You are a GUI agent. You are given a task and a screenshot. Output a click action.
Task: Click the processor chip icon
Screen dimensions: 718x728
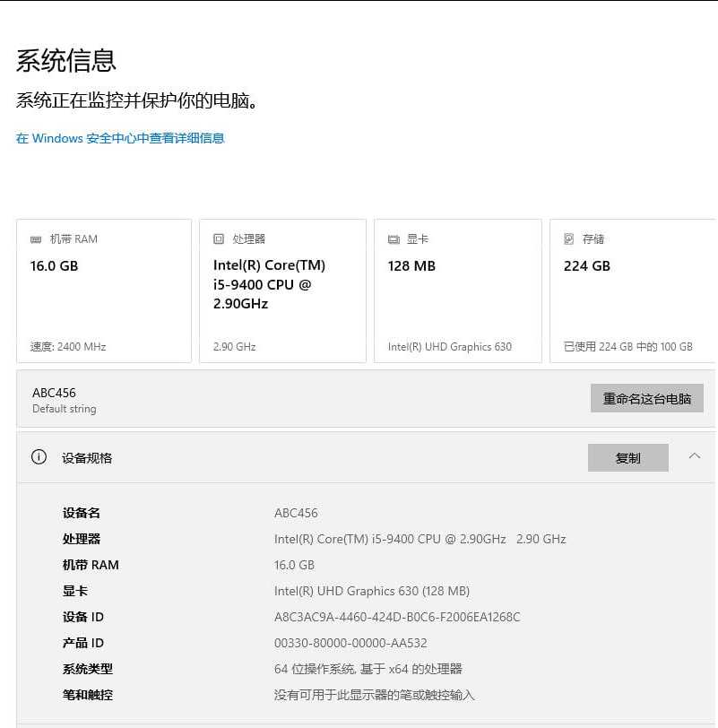click(x=219, y=239)
